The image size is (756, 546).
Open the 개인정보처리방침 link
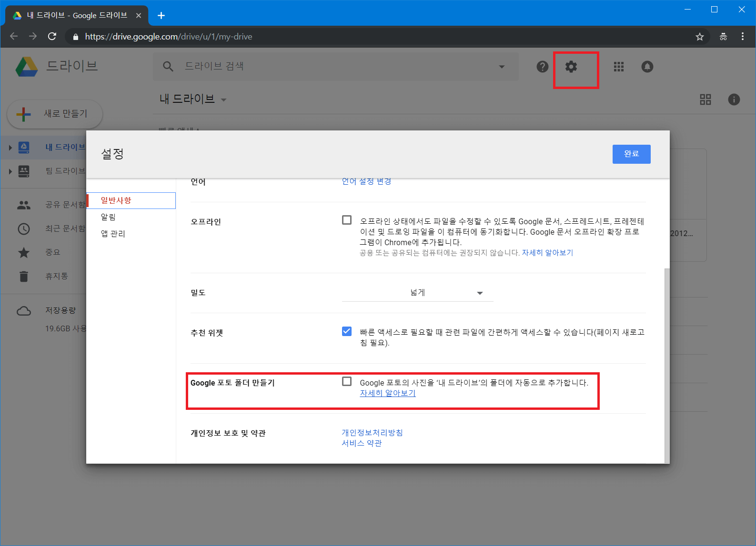tap(372, 433)
